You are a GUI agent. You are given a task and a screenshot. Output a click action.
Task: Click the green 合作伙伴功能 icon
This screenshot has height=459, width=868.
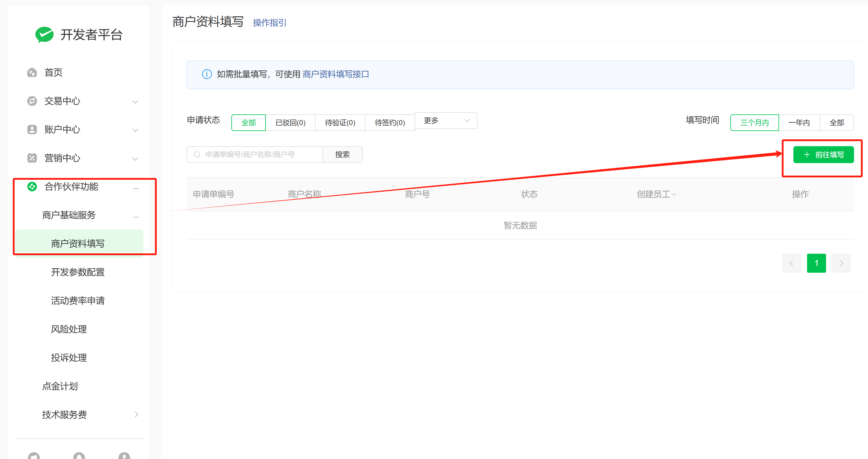click(x=32, y=187)
